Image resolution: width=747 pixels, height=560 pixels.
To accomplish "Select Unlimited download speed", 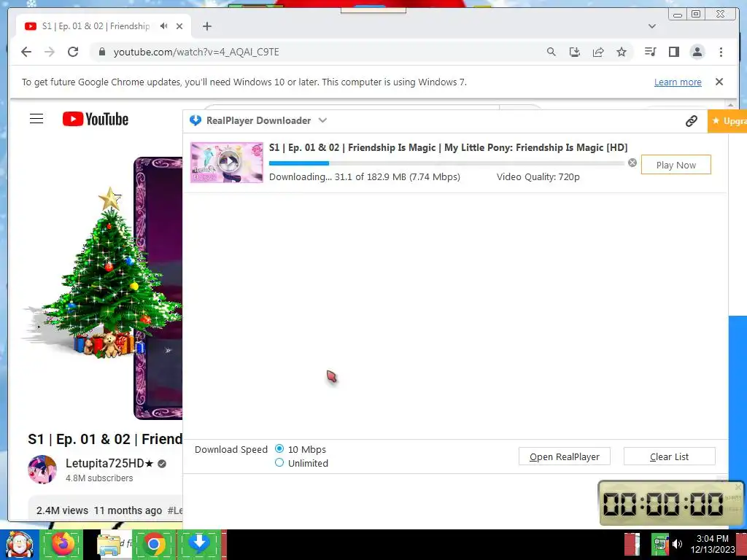I will point(279,462).
